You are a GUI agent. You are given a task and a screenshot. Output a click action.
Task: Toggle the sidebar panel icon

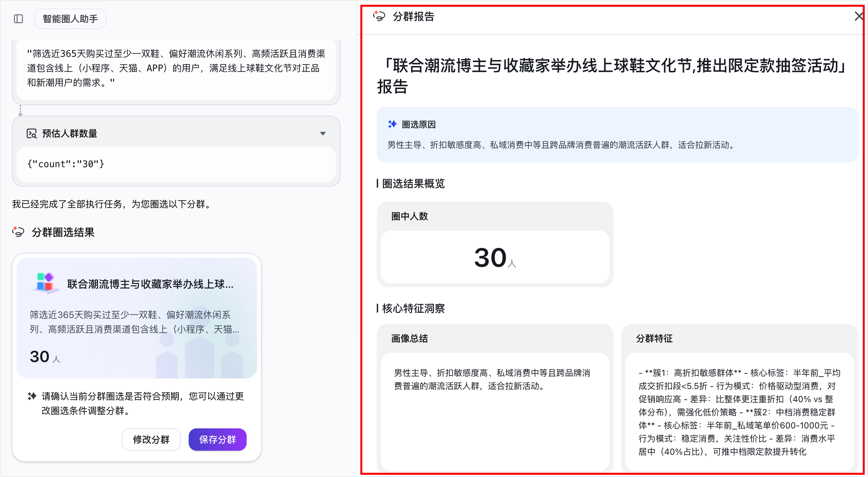click(x=18, y=19)
